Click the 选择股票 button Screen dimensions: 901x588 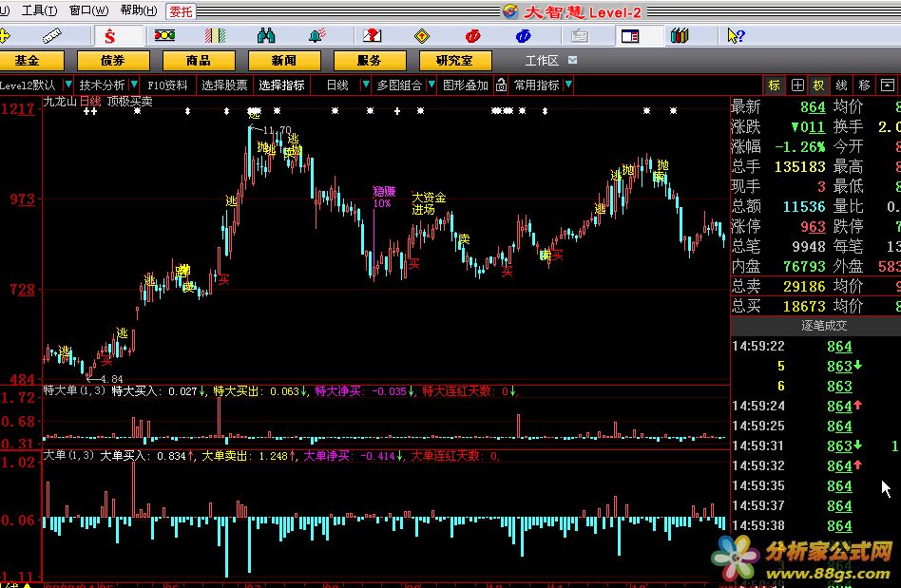point(224,85)
